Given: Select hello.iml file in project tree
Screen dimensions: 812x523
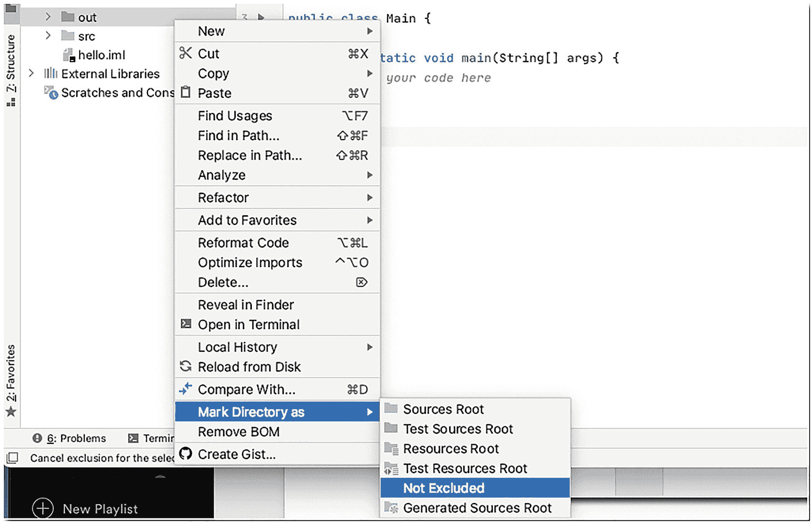Looking at the screenshot, I should coord(102,55).
